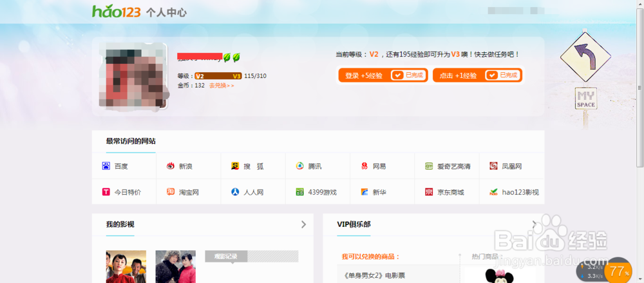Open the 人人网 link text
Screen dimensions: 644x283
click(x=253, y=192)
